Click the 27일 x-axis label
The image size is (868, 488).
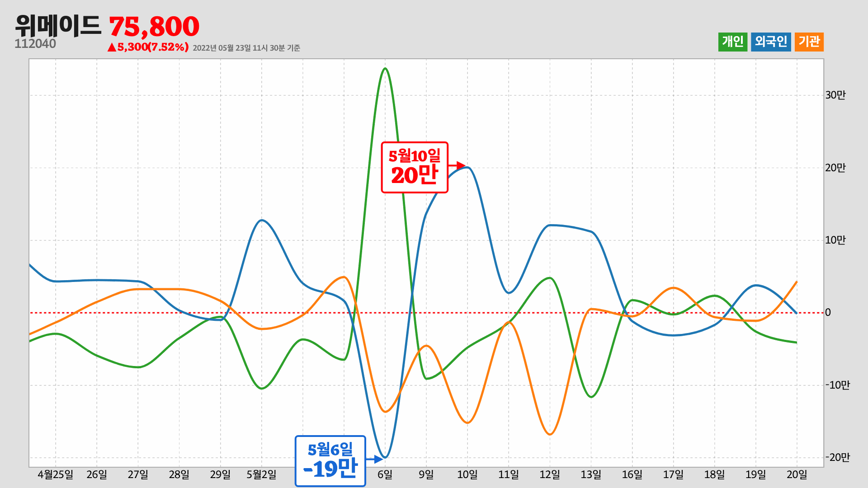[138, 475]
